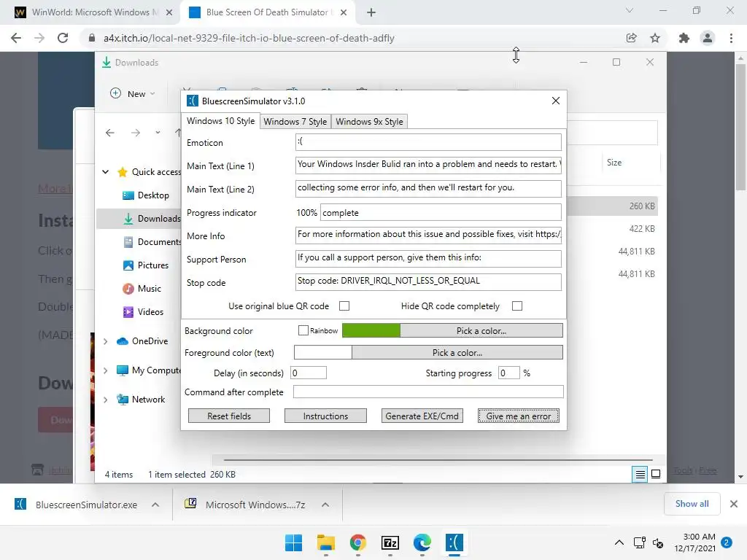Close the WinWorld tab
Image resolution: width=747 pixels, height=560 pixels.
click(x=169, y=12)
